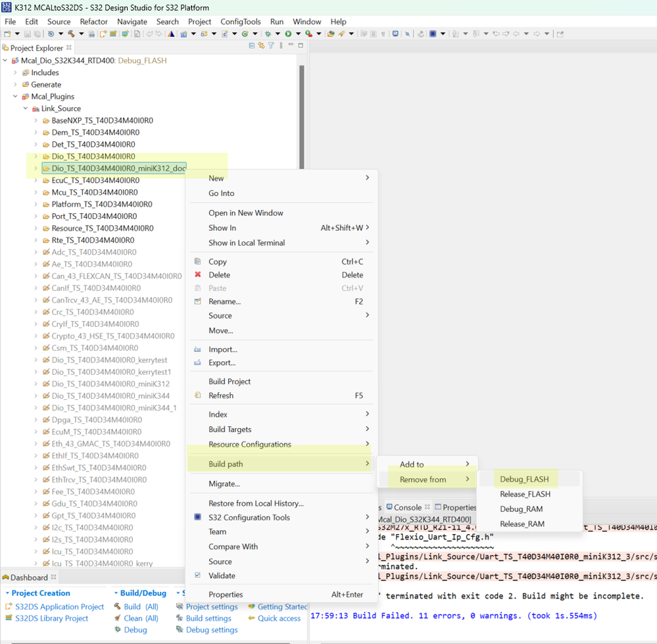Open dropdown arrow next to Build hammer
This screenshot has width=657, height=644.
click(82, 34)
